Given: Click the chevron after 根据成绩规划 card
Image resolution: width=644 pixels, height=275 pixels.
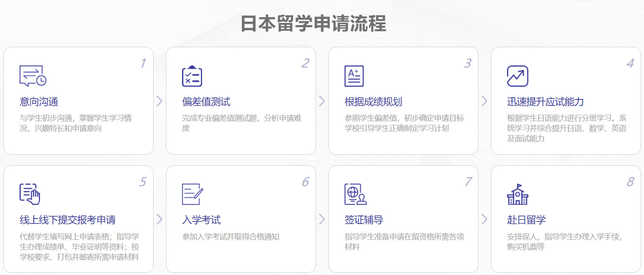Looking at the screenshot, I should point(484,100).
